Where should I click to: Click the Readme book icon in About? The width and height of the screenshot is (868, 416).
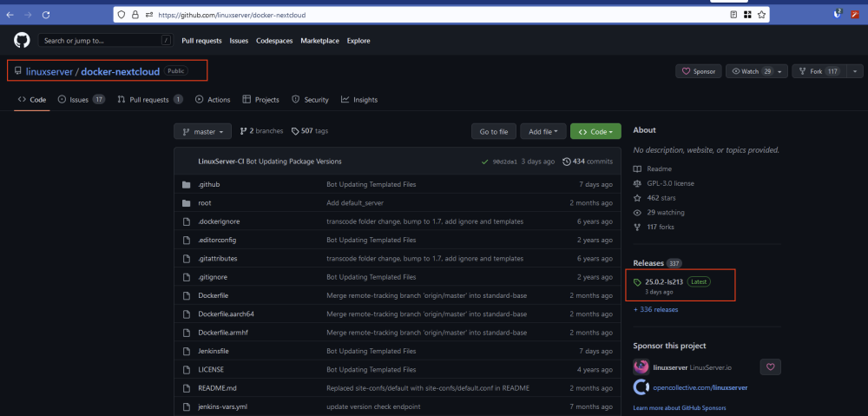pyautogui.click(x=637, y=169)
